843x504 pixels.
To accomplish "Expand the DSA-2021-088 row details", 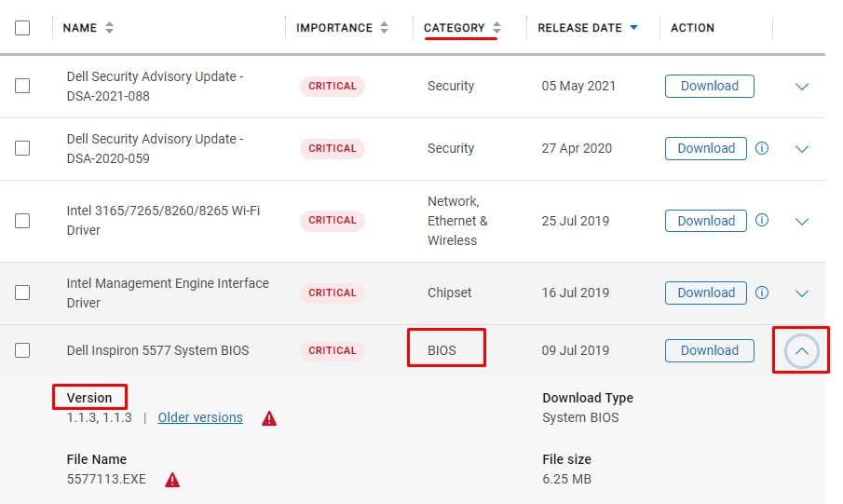I will click(801, 87).
